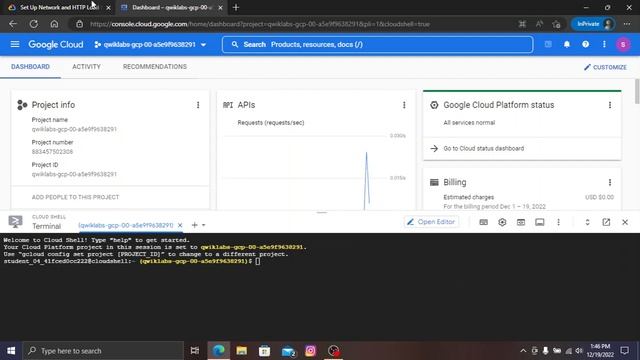Open Cloud Shell more options menu

pyautogui.click(x=558, y=222)
